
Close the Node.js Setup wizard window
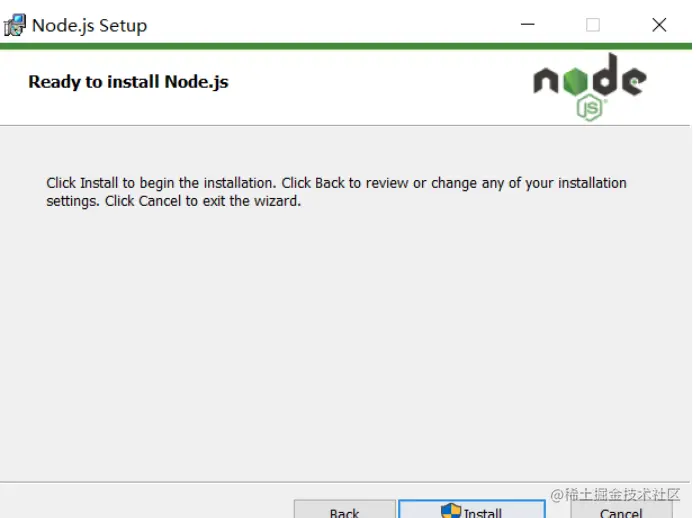[x=659, y=25]
